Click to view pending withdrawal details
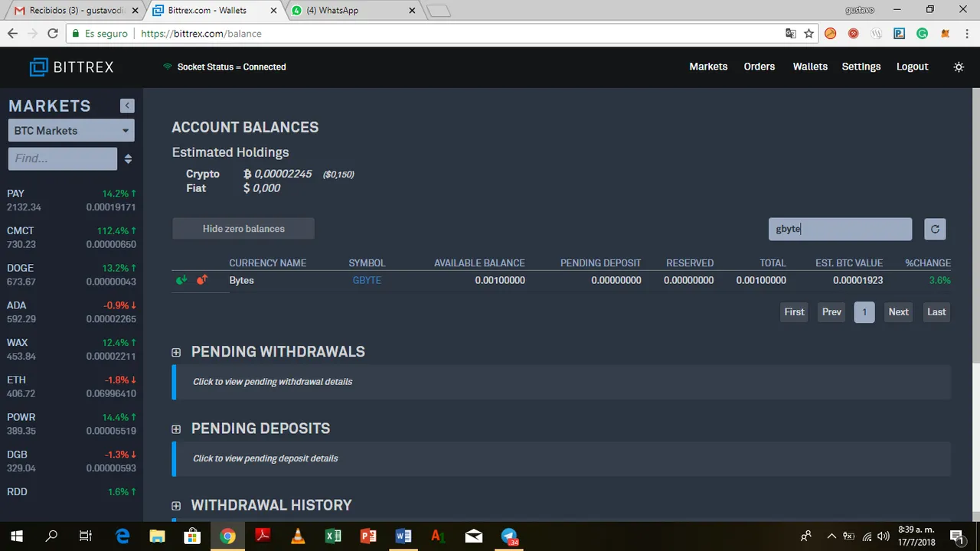The width and height of the screenshot is (980, 551). click(x=273, y=381)
